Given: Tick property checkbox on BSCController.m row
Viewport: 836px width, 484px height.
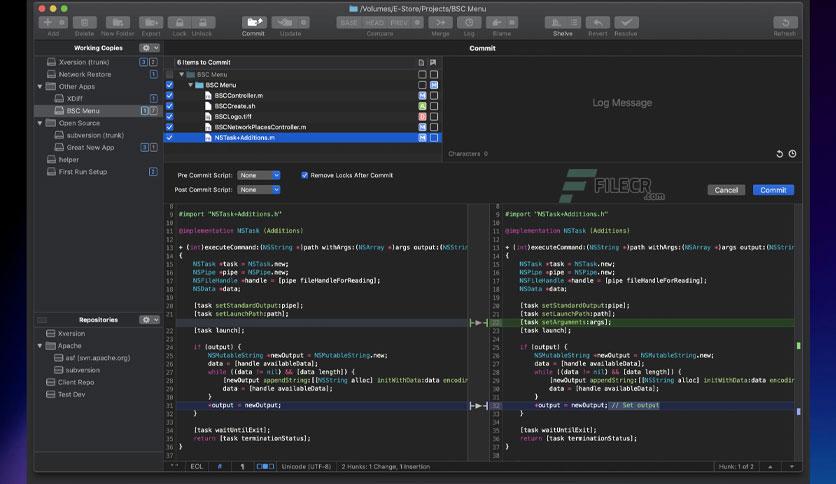Looking at the screenshot, I should pyautogui.click(x=434, y=95).
